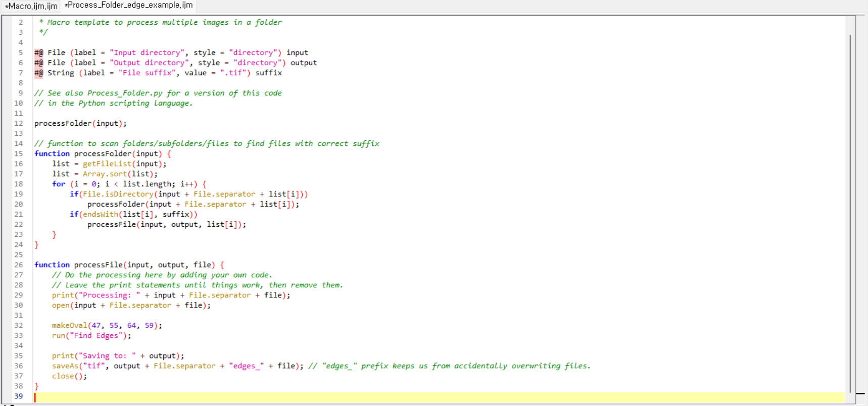Click the "Saving to: " print statement

click(118, 356)
